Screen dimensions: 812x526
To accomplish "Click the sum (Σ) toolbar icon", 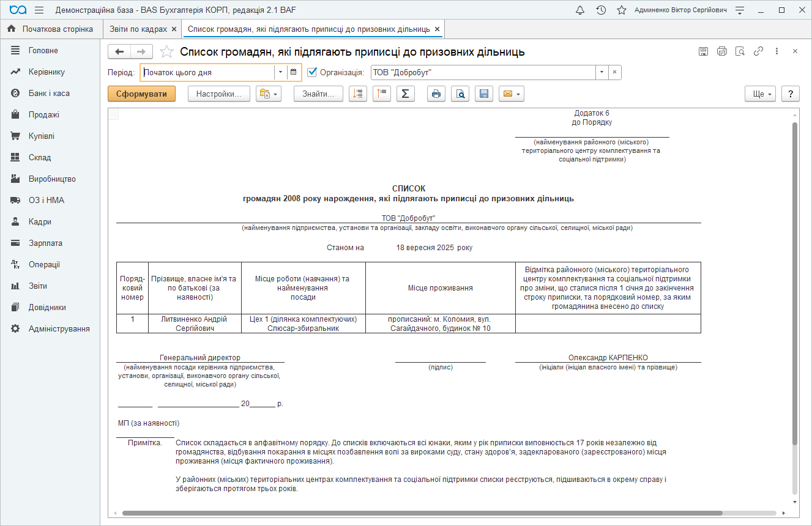I will click(405, 94).
